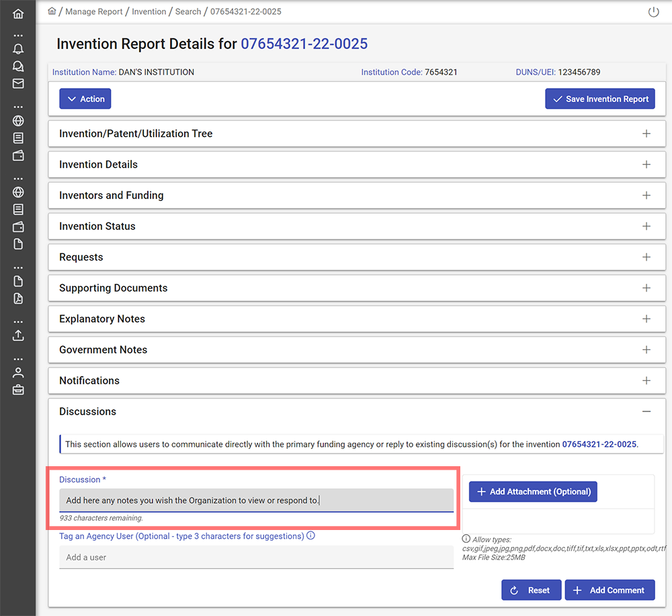This screenshot has width=672, height=616.
Task: Click the upload icon in the sidebar
Action: pos(18,335)
